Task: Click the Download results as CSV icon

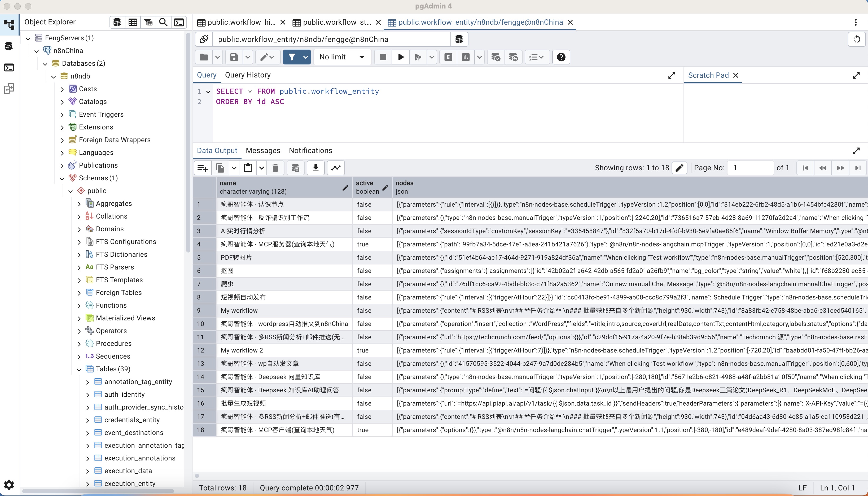Action: click(x=315, y=168)
